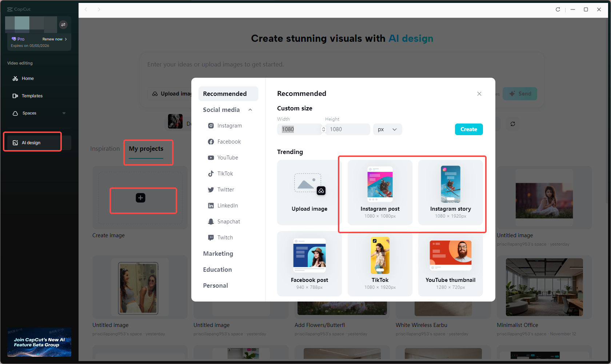Click the Twitter social media icon

point(211,189)
